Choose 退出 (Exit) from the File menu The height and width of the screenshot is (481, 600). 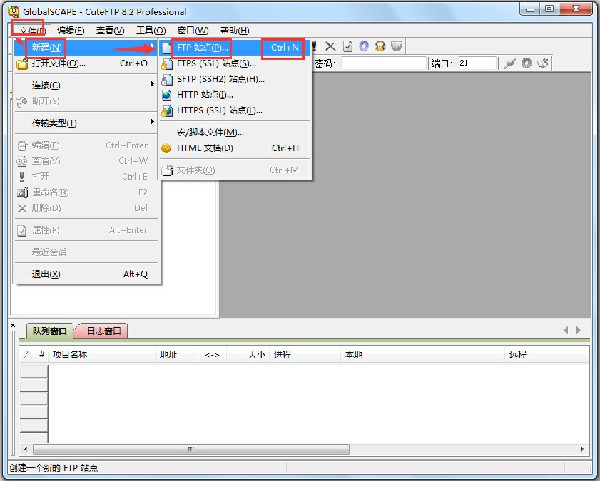click(x=46, y=273)
